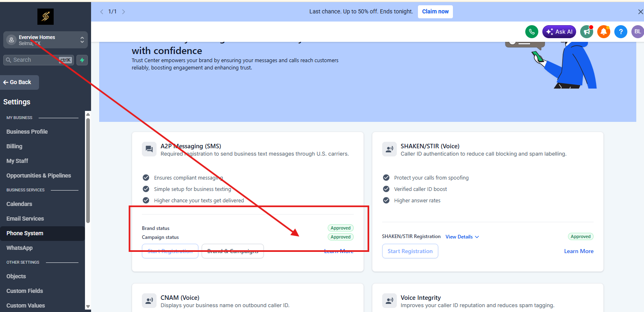This screenshot has width=644, height=312.
Task: Click 'Higher chance your texts get delivered'
Action: [199, 201]
